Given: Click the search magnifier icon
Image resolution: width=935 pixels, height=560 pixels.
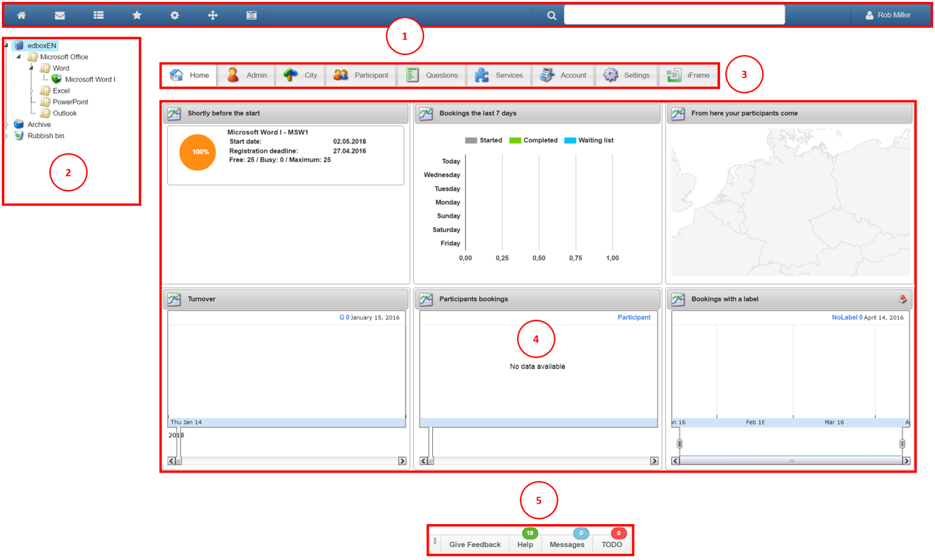Looking at the screenshot, I should click(x=551, y=15).
